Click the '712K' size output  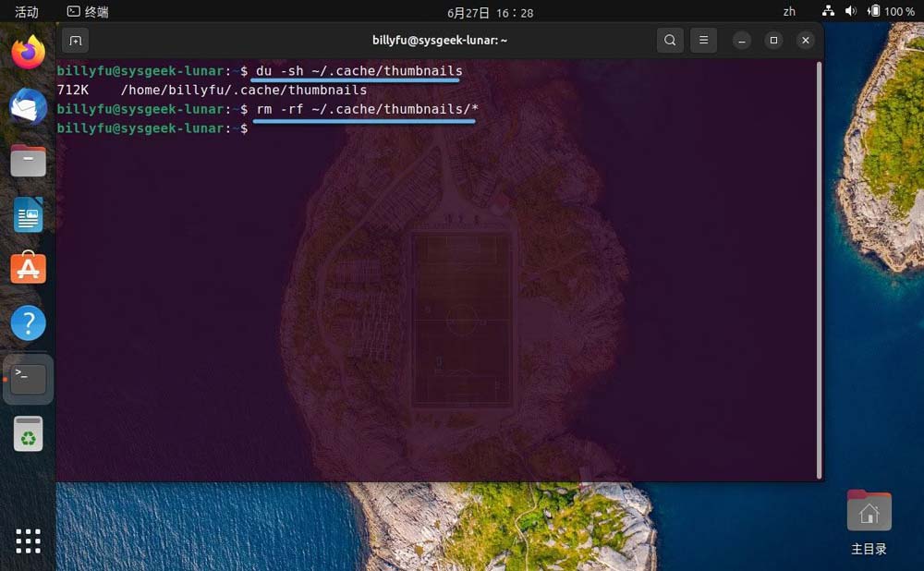(72, 91)
